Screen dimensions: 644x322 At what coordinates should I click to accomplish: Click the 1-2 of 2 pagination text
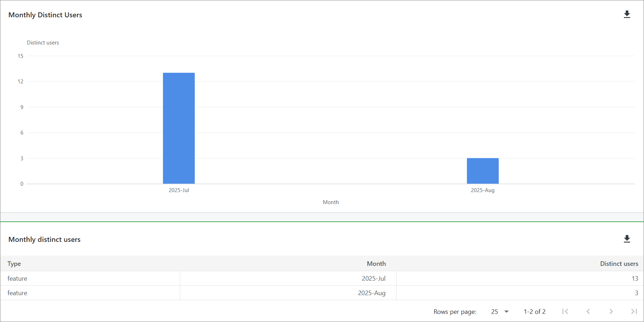(534, 312)
